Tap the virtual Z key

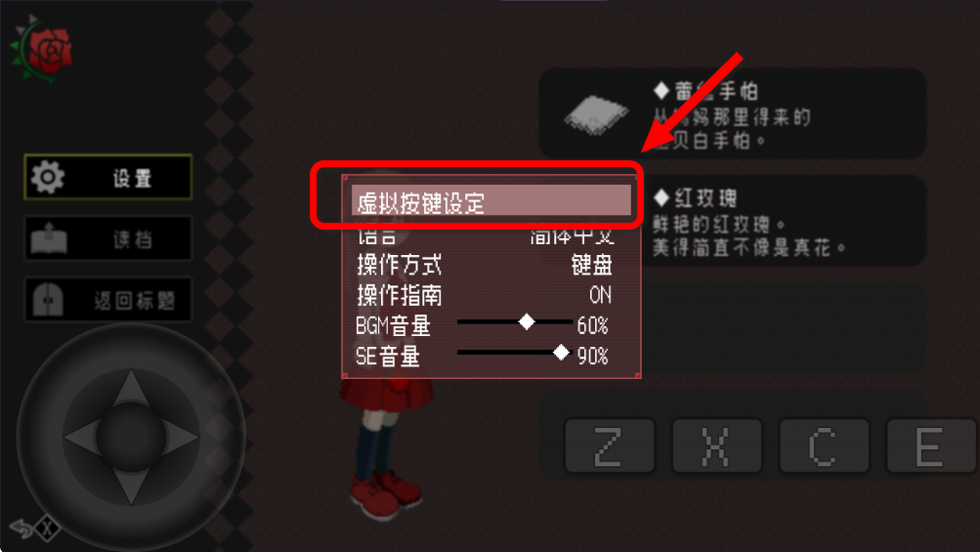click(610, 446)
